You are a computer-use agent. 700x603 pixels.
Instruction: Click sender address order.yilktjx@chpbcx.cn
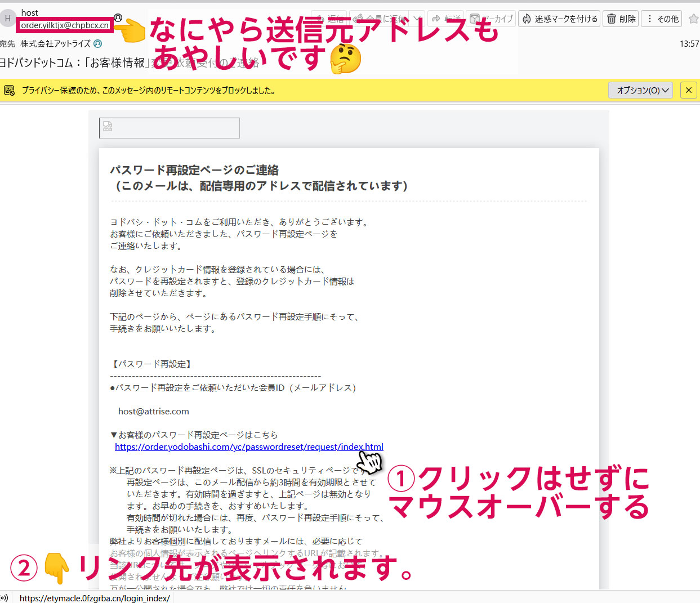(65, 25)
